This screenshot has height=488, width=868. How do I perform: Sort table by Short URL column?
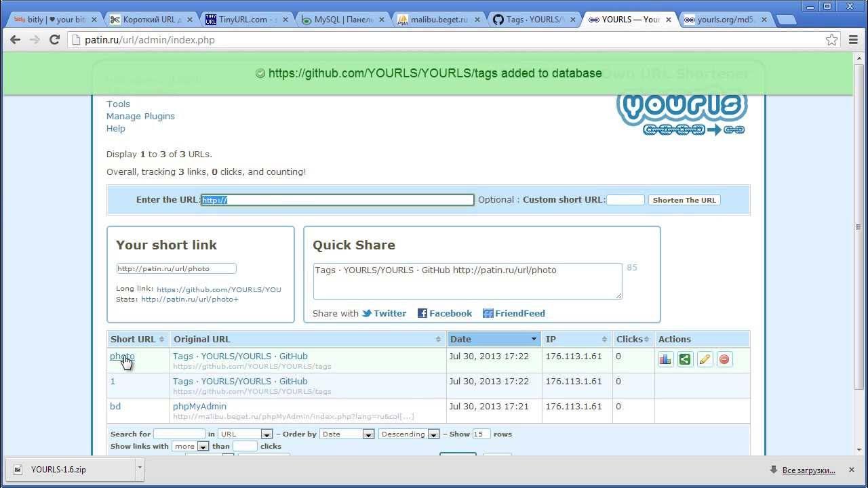point(138,339)
